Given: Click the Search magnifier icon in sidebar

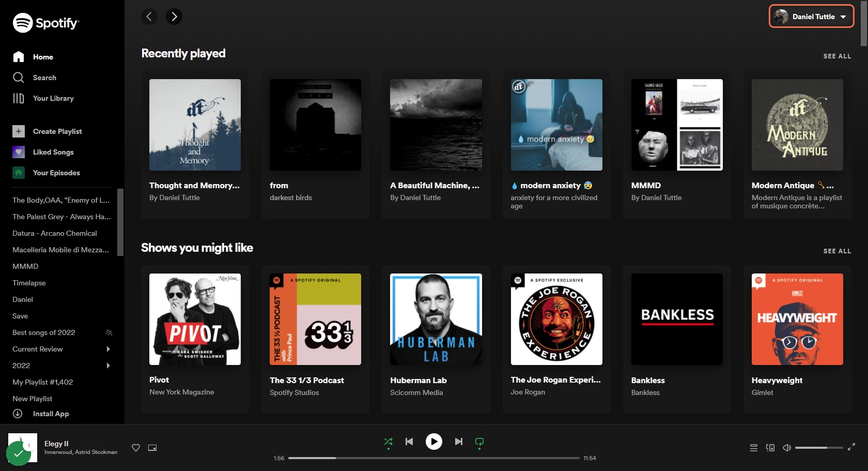Looking at the screenshot, I should 19,78.
